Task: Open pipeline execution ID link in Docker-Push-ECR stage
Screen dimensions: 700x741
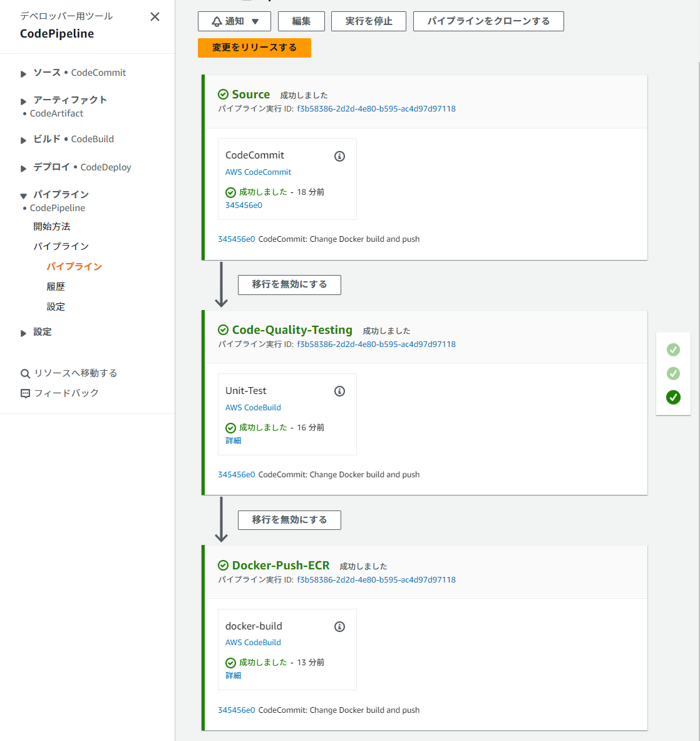Action: coord(376,579)
